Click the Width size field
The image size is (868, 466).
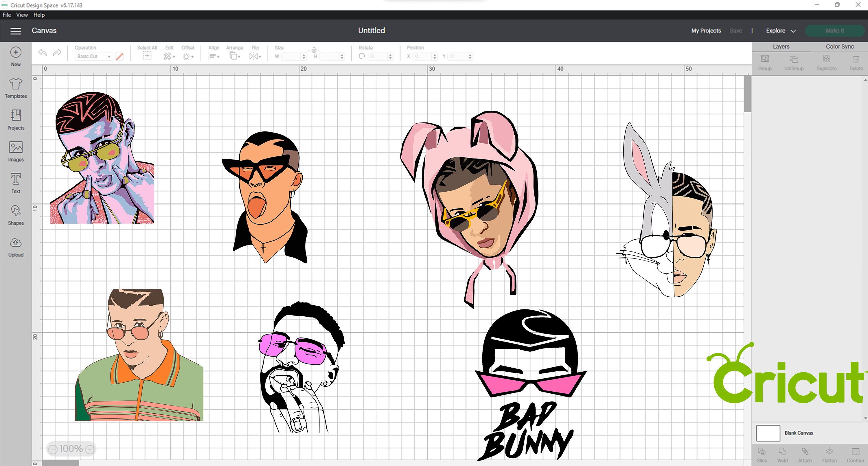pyautogui.click(x=291, y=56)
